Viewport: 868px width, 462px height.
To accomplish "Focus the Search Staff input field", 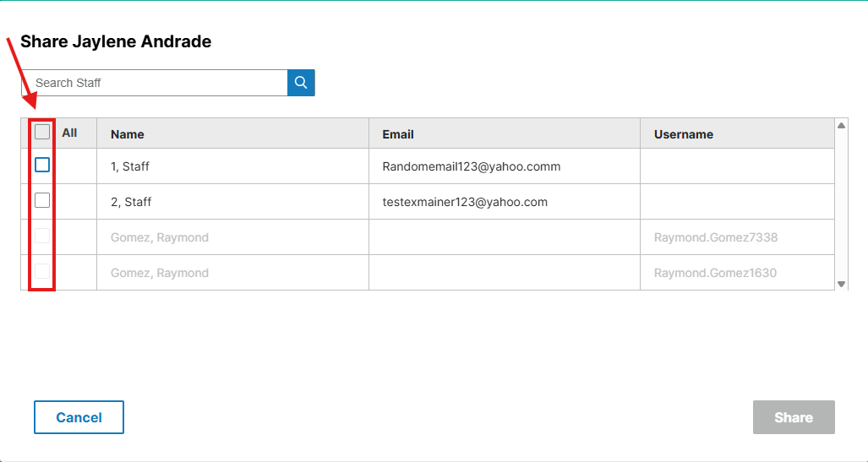I will click(x=155, y=83).
